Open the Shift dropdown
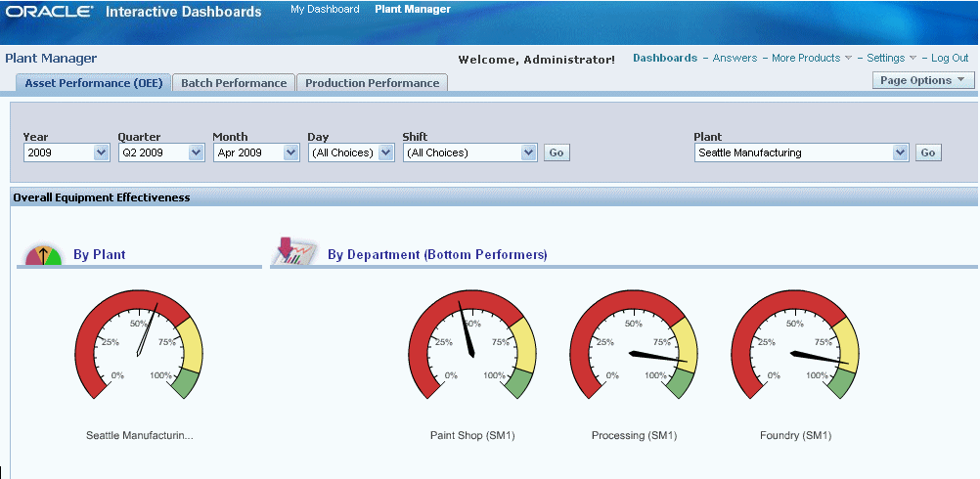Image resolution: width=980 pixels, height=479 pixels. pyautogui.click(x=470, y=153)
